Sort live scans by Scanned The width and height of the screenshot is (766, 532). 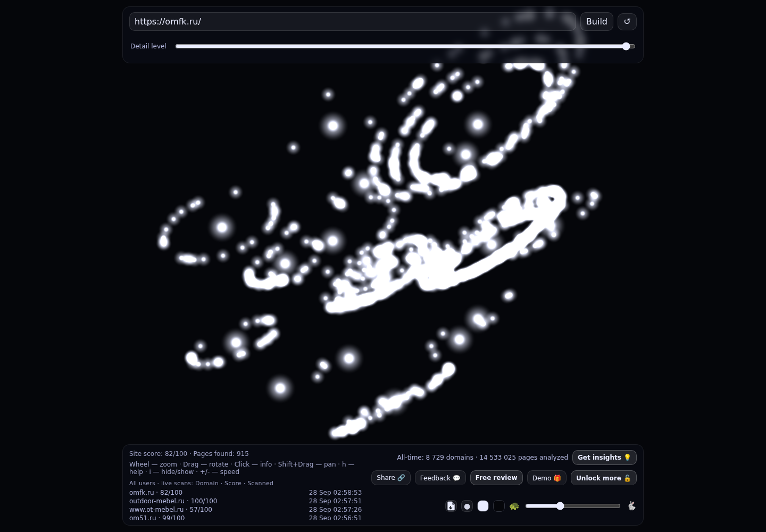click(x=260, y=483)
